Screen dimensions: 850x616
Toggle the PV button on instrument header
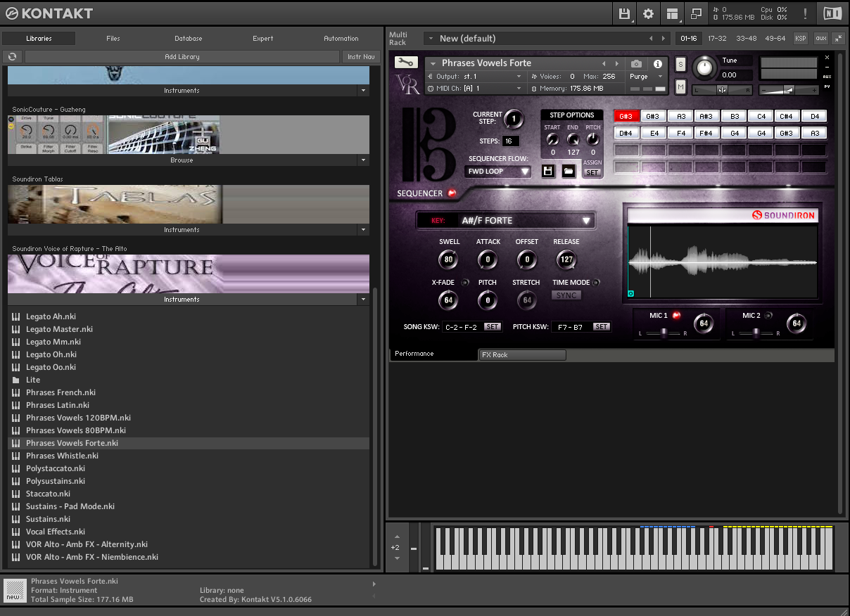click(827, 86)
